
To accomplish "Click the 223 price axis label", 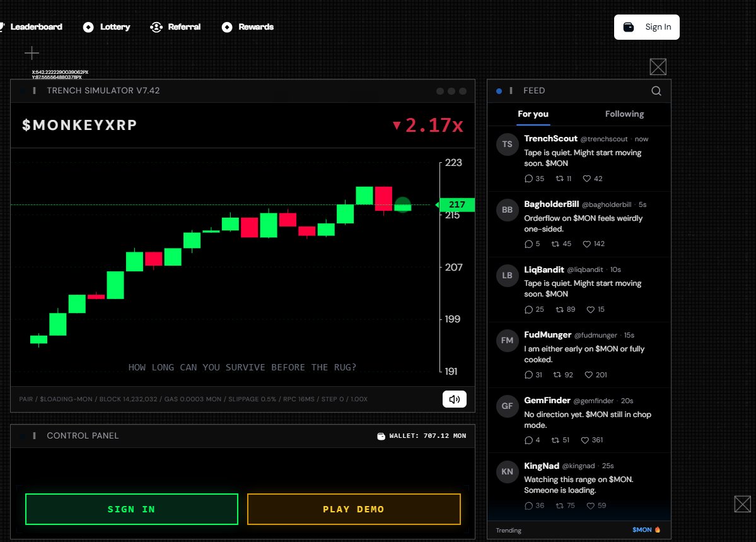I will coord(453,163).
